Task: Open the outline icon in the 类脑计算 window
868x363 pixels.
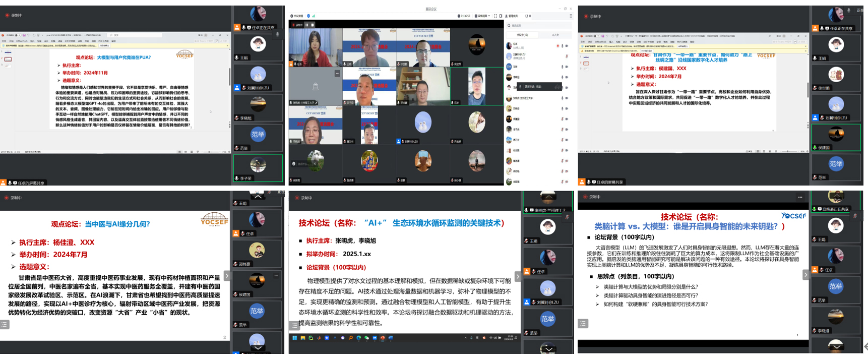Action: click(583, 323)
